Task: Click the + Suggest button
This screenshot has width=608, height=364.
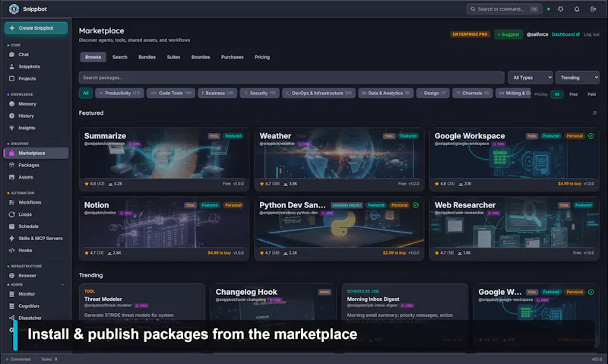Action: [508, 34]
